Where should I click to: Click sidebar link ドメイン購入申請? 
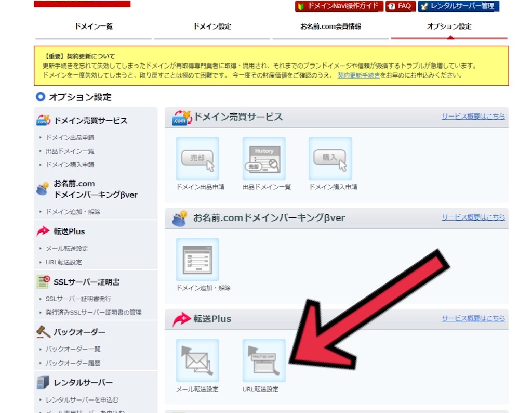70,165
